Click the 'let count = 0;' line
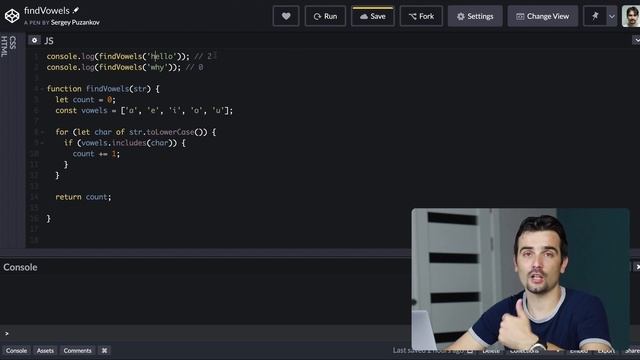640x360 pixels. (x=86, y=100)
